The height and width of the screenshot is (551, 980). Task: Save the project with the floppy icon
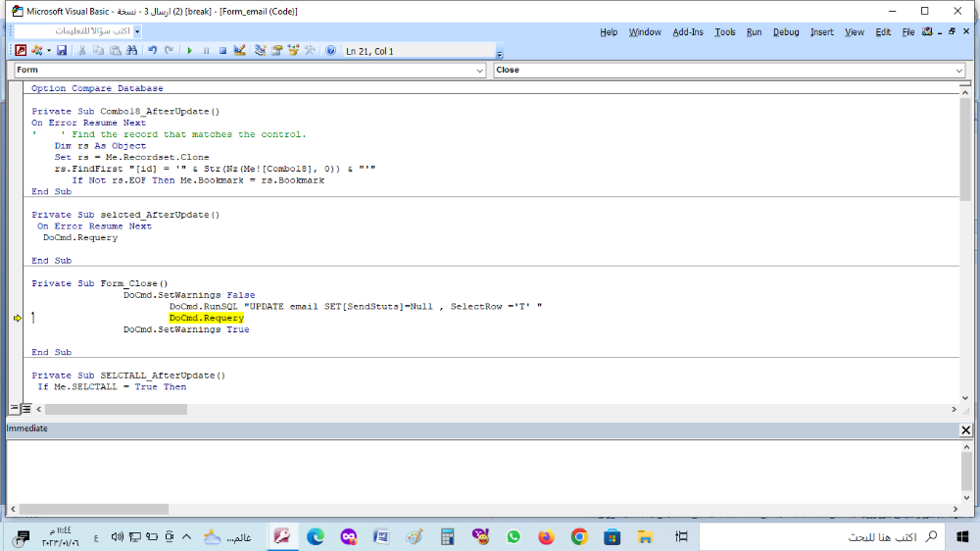coord(61,51)
